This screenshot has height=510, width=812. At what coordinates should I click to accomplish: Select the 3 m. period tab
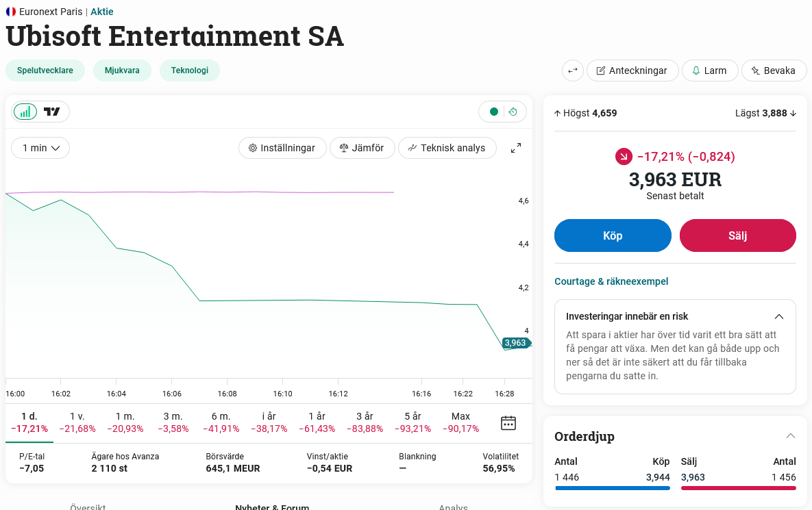tap(173, 422)
